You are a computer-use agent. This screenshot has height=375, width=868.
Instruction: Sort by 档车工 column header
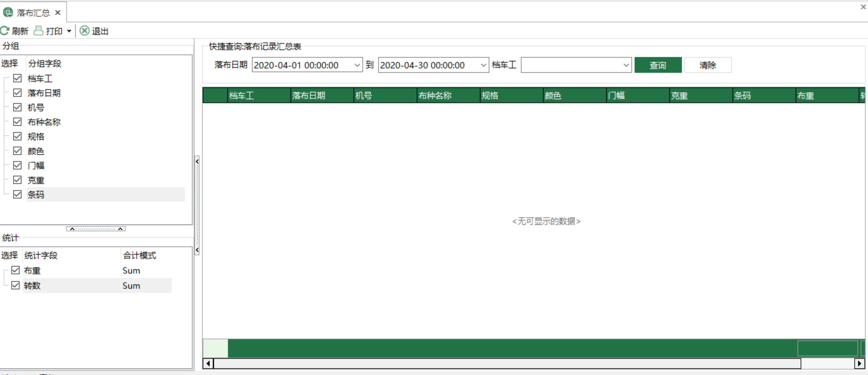(x=259, y=96)
